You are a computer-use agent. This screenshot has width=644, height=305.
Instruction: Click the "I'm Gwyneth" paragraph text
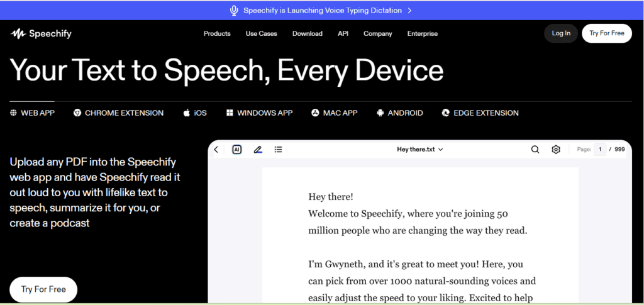(422, 281)
